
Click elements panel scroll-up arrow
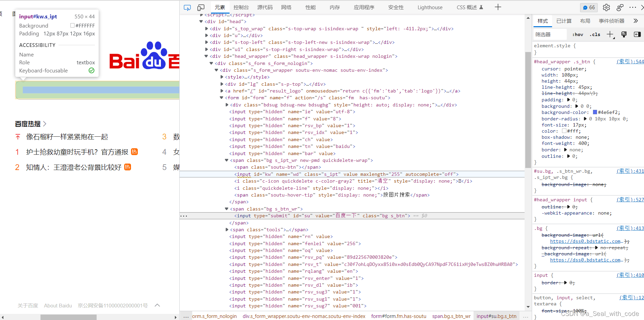(528, 18)
